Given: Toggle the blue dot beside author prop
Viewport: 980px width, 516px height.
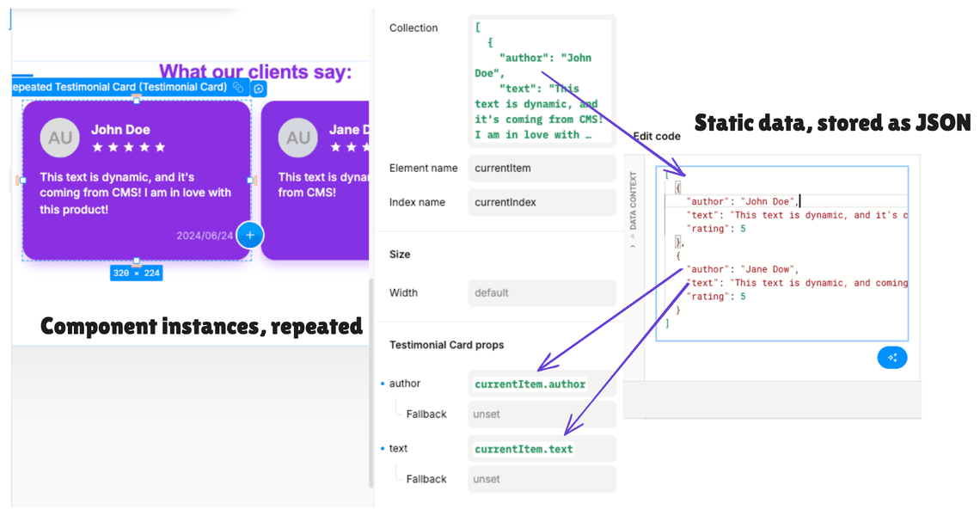Looking at the screenshot, I should [383, 384].
